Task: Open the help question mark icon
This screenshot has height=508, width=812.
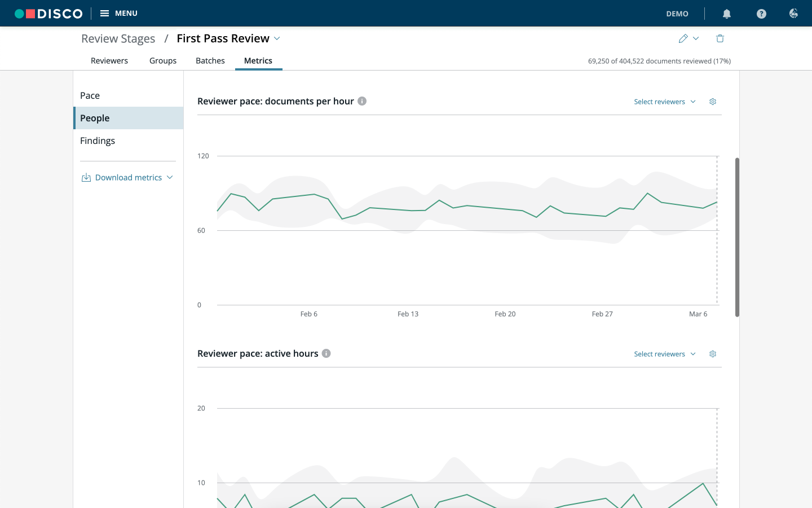Action: pyautogui.click(x=761, y=14)
